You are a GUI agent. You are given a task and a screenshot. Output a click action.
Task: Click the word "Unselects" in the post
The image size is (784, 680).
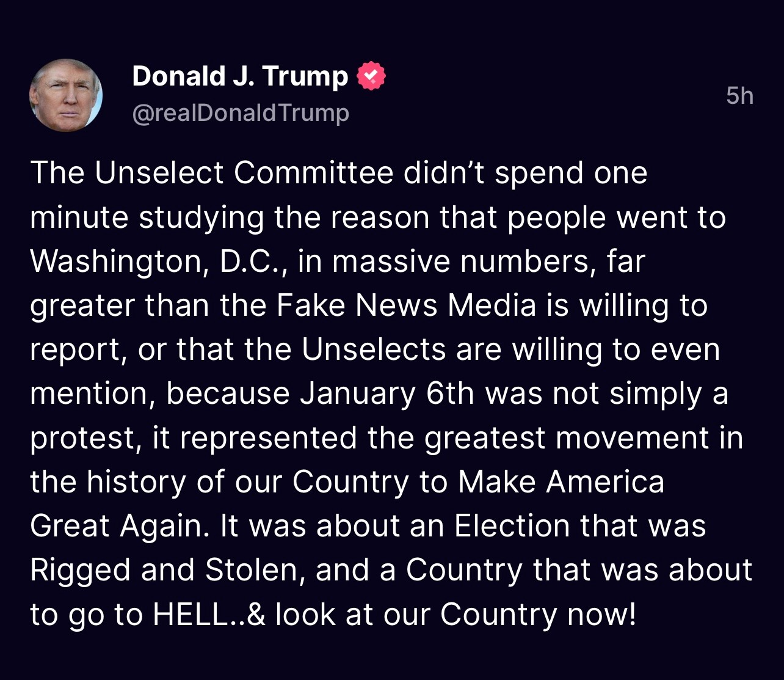point(374,349)
